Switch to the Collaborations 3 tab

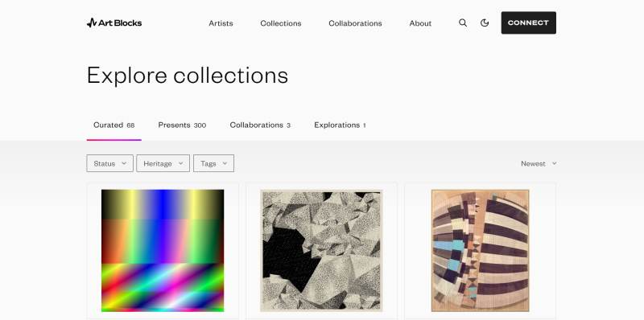260,125
